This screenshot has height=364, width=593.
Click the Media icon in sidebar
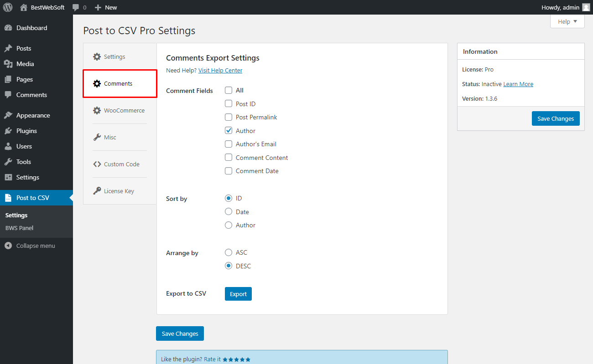[8, 64]
